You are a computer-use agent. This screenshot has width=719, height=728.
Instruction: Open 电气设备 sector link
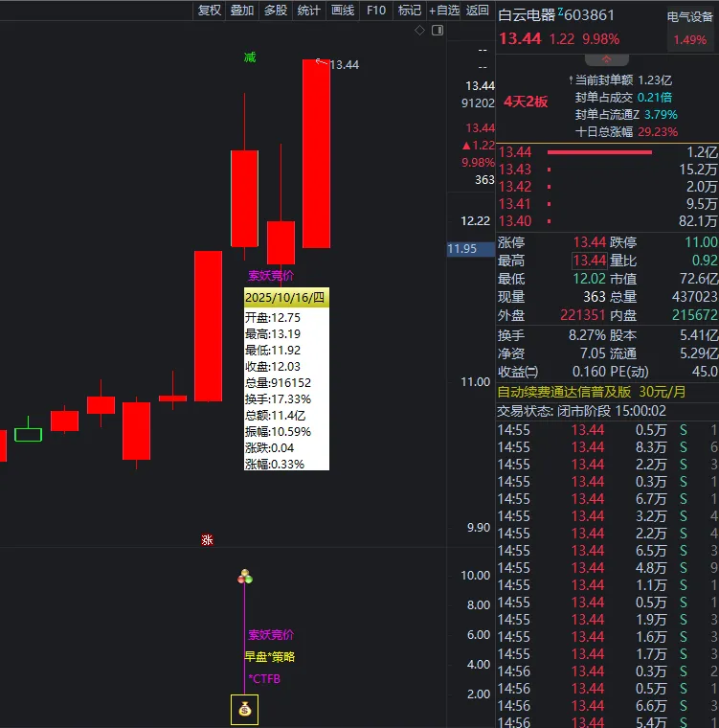689,16
